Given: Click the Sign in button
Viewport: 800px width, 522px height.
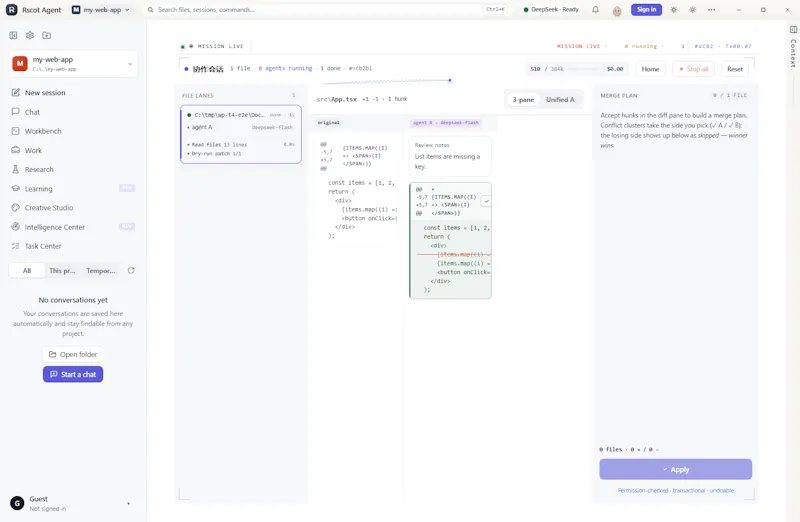Looking at the screenshot, I should pos(646,10).
